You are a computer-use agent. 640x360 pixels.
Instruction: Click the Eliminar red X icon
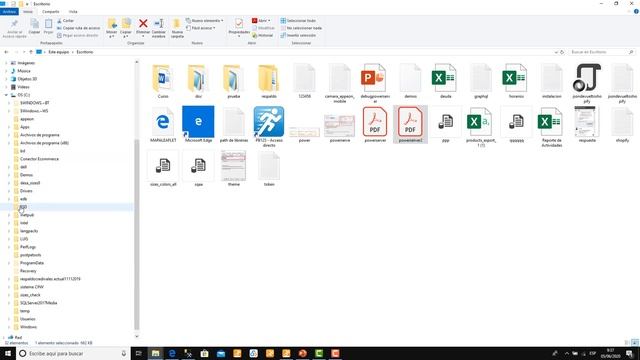pos(143,23)
